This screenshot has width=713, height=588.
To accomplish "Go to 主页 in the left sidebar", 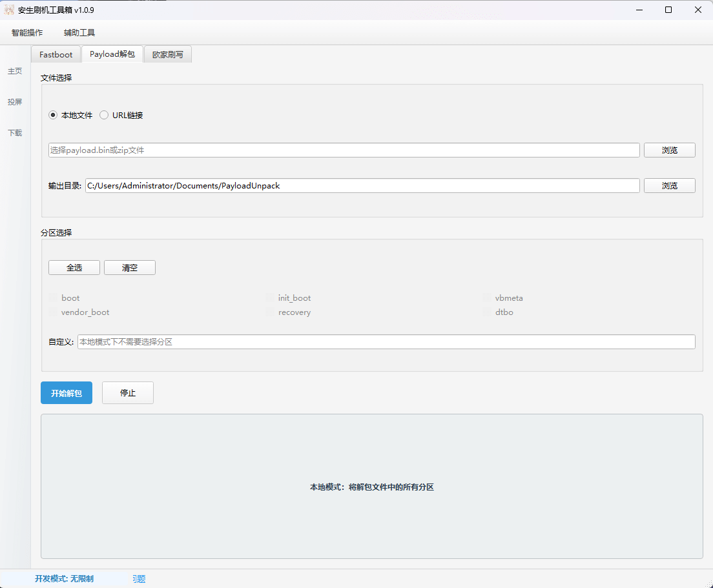I will (14, 71).
